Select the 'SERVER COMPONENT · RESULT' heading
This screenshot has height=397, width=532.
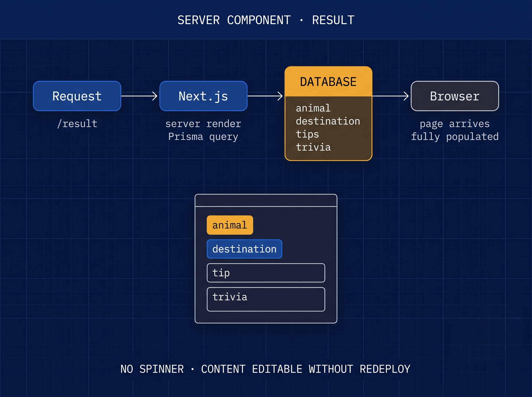tap(266, 20)
